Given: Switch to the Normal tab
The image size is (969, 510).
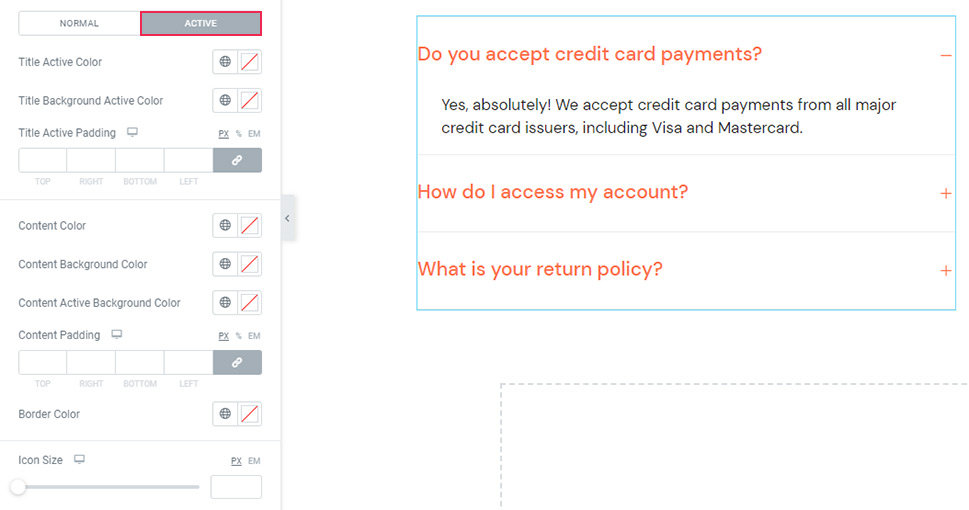Looking at the screenshot, I should point(79,23).
